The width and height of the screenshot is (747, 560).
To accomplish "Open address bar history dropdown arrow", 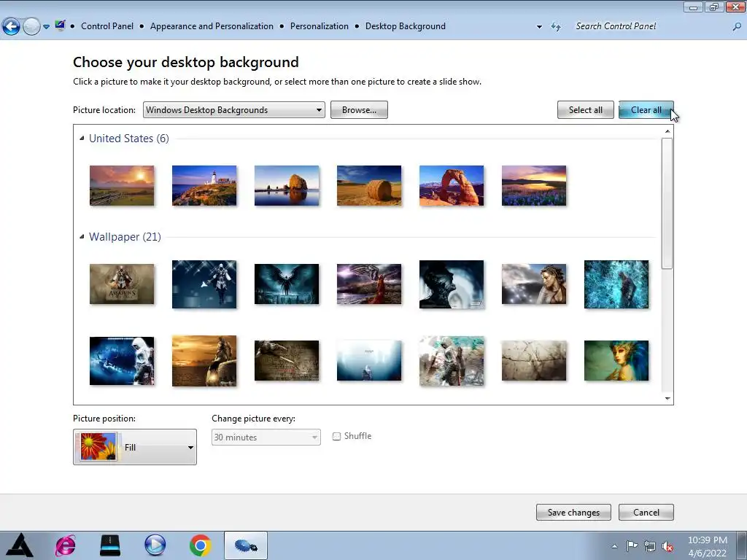I will (x=539, y=27).
